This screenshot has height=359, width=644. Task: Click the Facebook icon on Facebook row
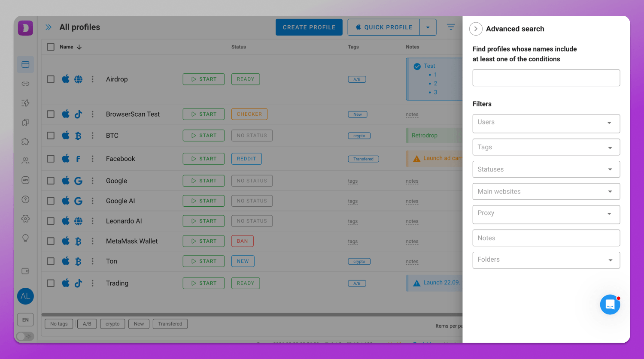pos(78,159)
